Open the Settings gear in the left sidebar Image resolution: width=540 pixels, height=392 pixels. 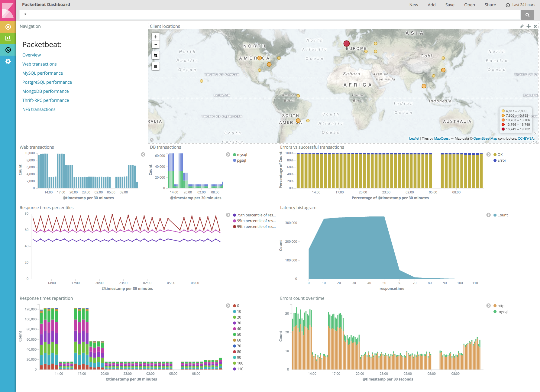tap(8, 61)
